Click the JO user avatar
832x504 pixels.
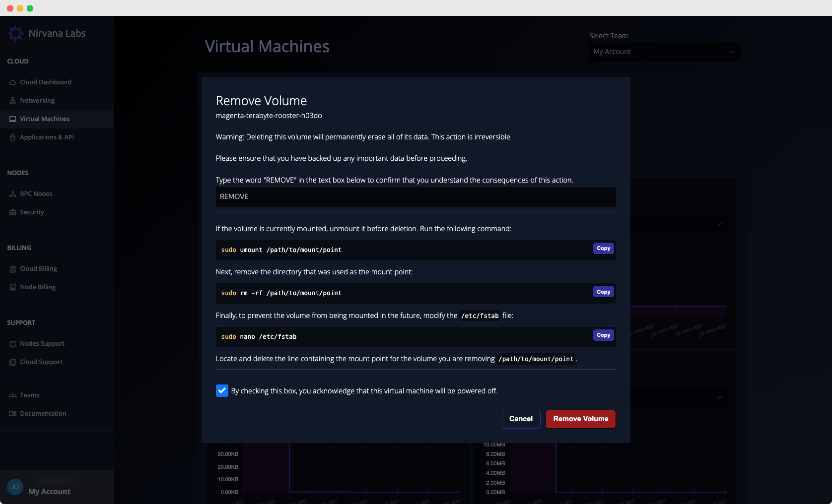point(15,487)
